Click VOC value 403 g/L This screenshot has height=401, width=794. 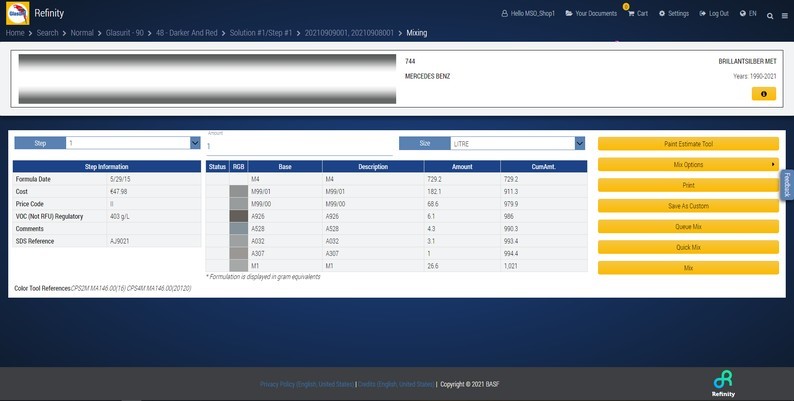click(x=120, y=217)
